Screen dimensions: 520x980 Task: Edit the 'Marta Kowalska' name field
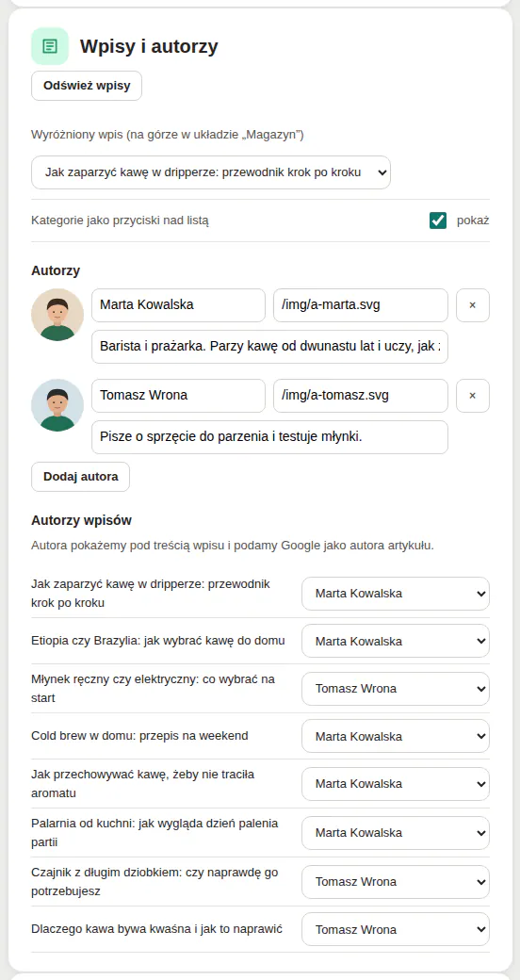[x=179, y=305]
